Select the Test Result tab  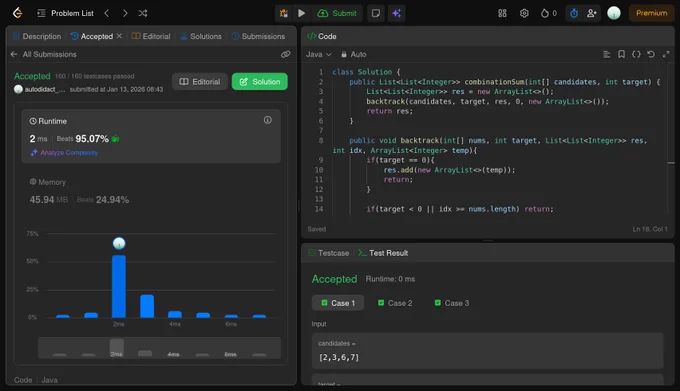coord(383,253)
